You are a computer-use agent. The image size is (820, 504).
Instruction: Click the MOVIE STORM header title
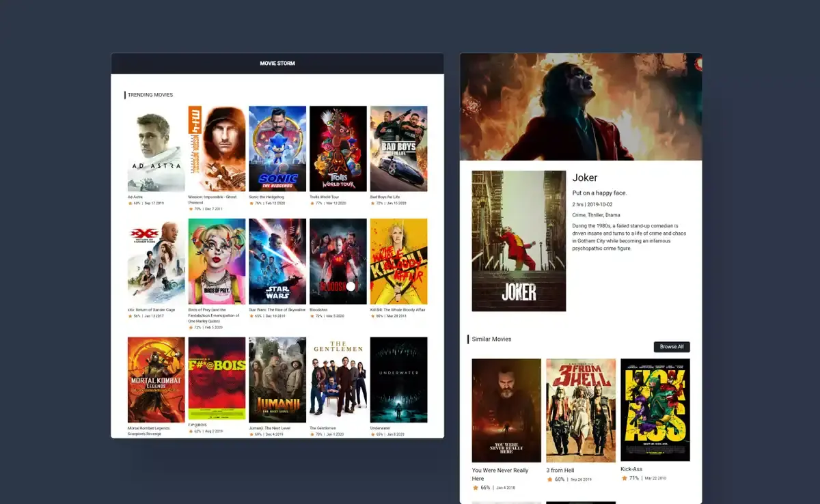point(277,64)
